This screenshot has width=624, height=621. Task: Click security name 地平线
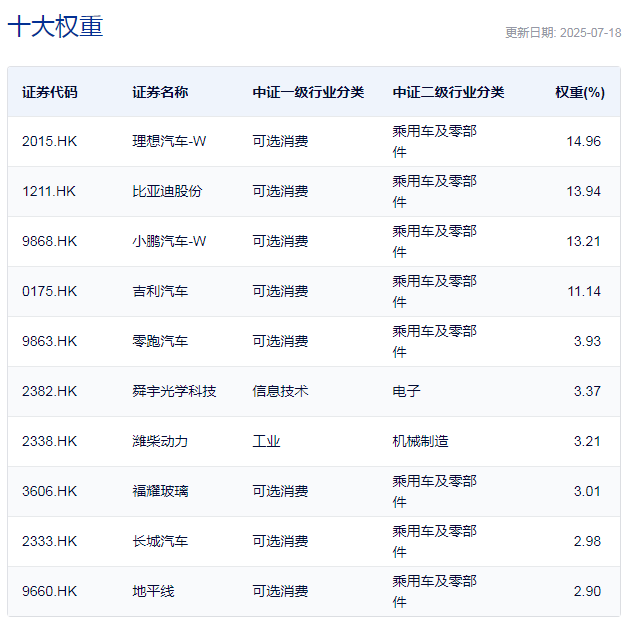tap(154, 592)
